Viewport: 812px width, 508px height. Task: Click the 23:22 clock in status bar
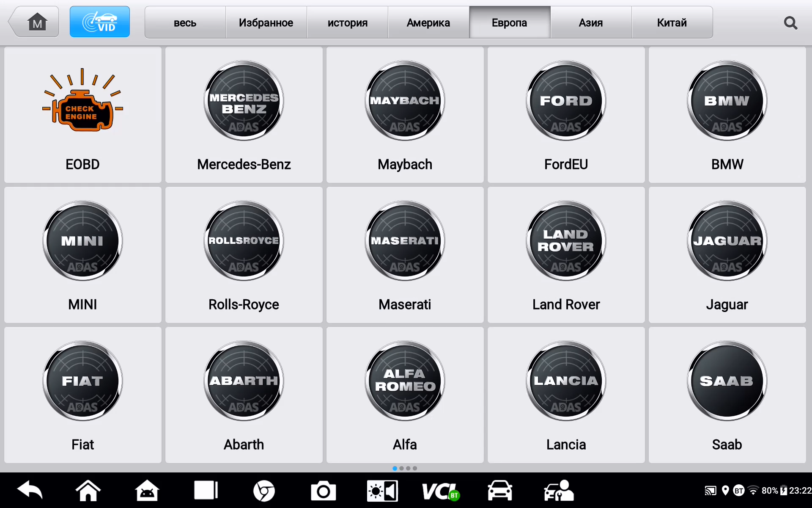[801, 491]
